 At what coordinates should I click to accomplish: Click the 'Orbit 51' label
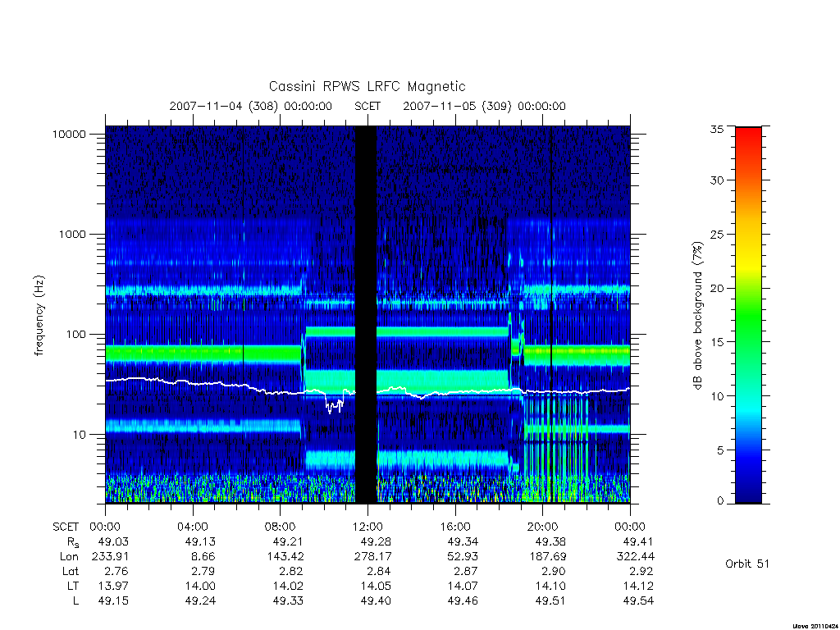point(746,564)
